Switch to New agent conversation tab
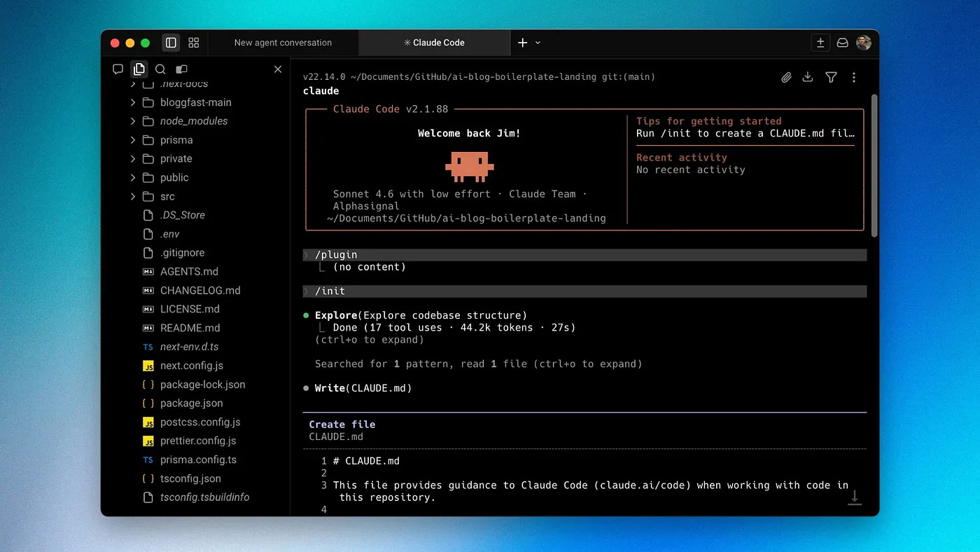The image size is (980, 552). pos(283,43)
